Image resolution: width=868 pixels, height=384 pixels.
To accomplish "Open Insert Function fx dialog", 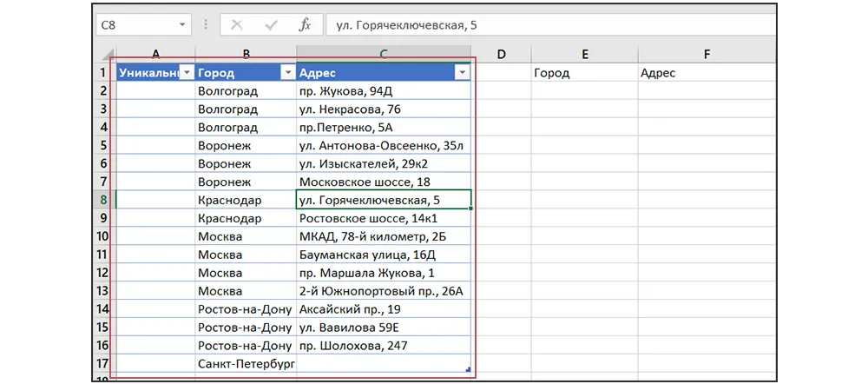I will pyautogui.click(x=305, y=25).
